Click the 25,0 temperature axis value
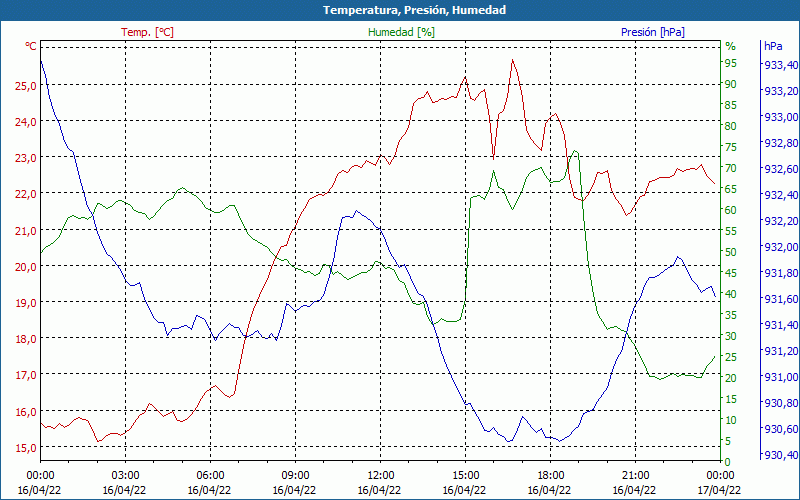The height and width of the screenshot is (500, 800). 26,86
